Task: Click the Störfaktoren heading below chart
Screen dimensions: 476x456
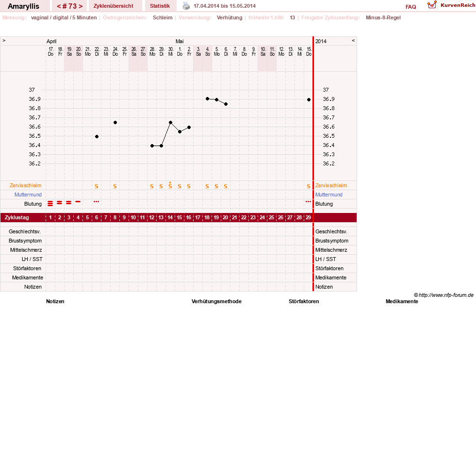Action: coord(304,301)
